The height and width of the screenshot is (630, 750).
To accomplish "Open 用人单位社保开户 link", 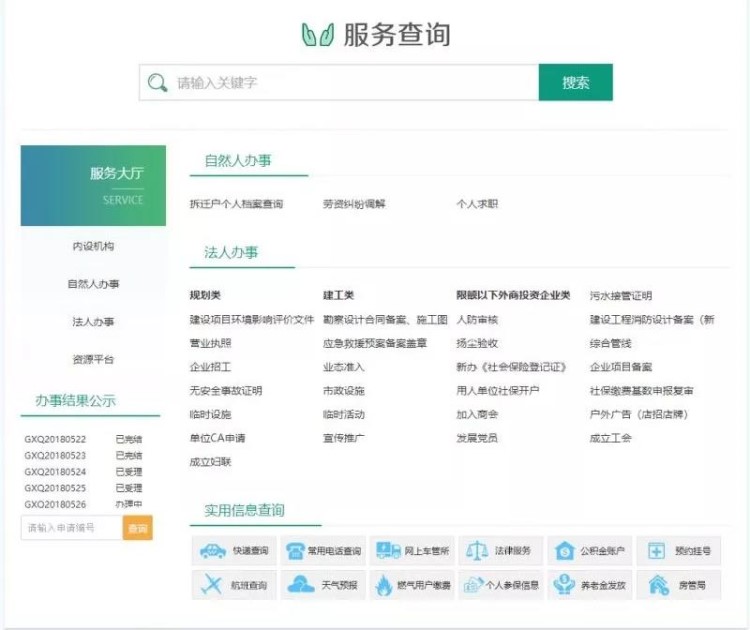I will pyautogui.click(x=497, y=391).
